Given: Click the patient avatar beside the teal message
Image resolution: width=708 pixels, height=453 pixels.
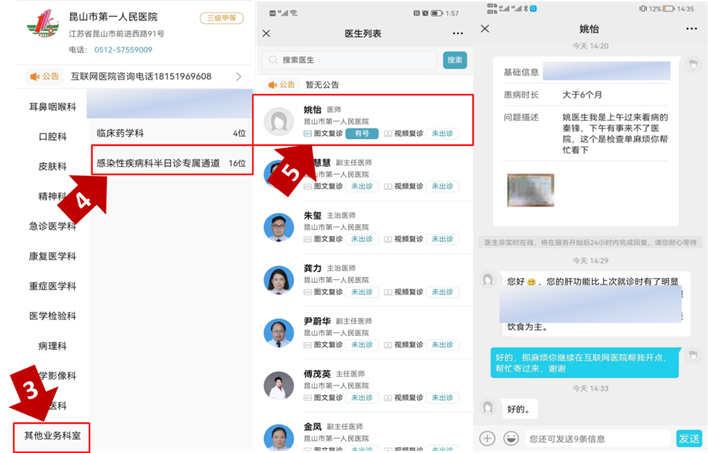Looking at the screenshot, I should point(693,356).
